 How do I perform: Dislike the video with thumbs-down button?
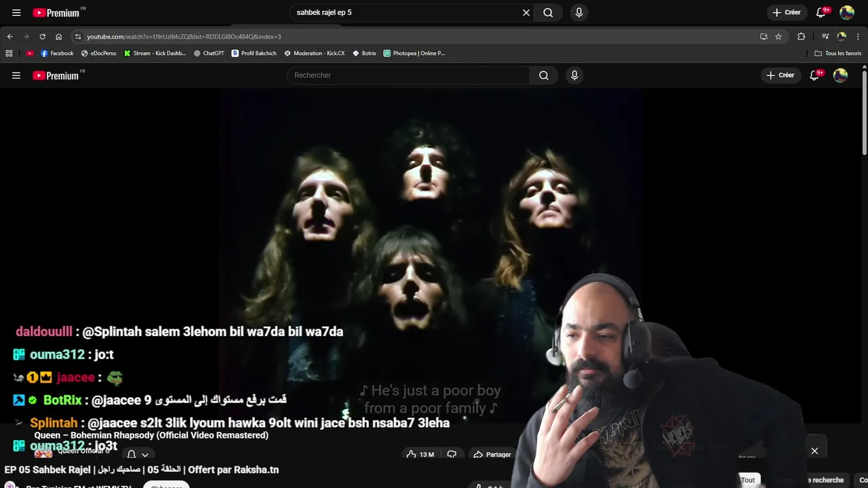pos(452,455)
